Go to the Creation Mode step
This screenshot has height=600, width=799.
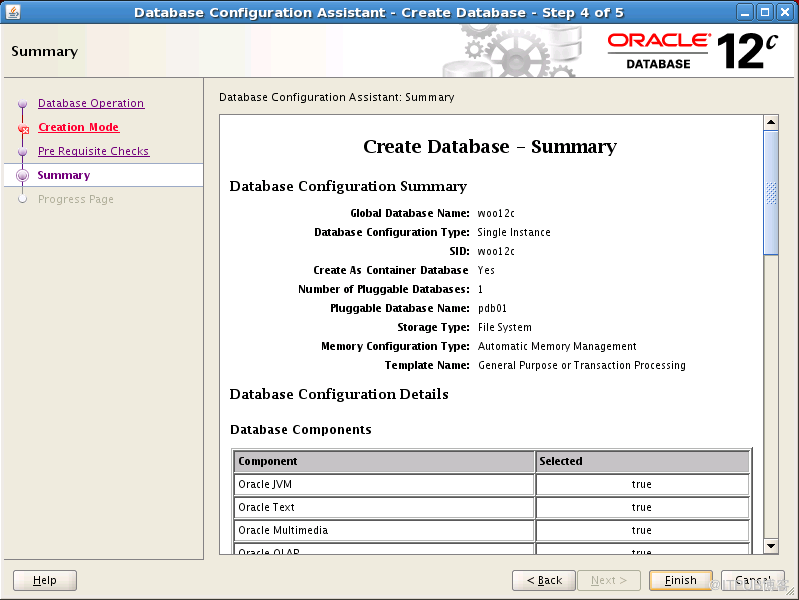[x=78, y=127]
